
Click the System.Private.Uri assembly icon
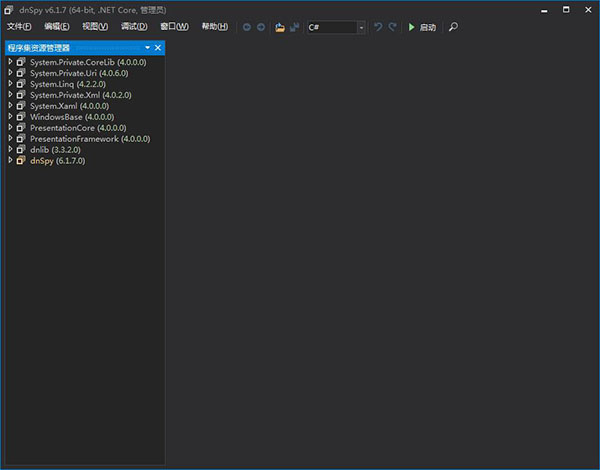[x=21, y=73]
